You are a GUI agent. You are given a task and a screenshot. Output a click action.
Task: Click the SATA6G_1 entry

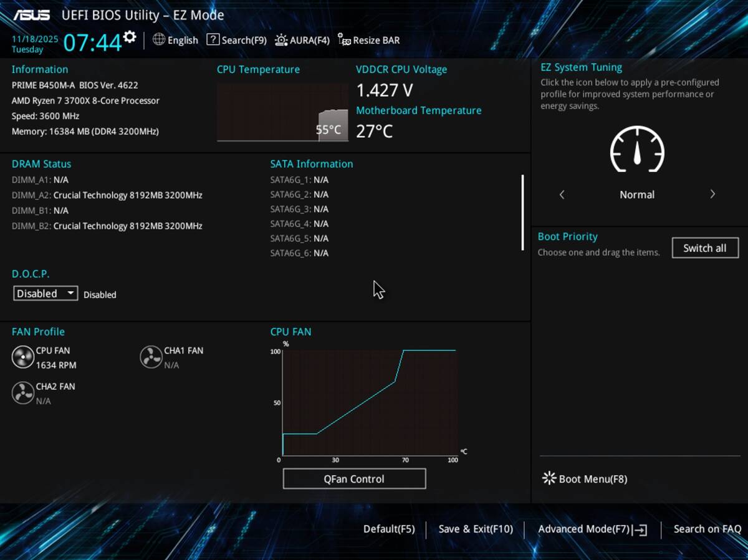tap(299, 180)
